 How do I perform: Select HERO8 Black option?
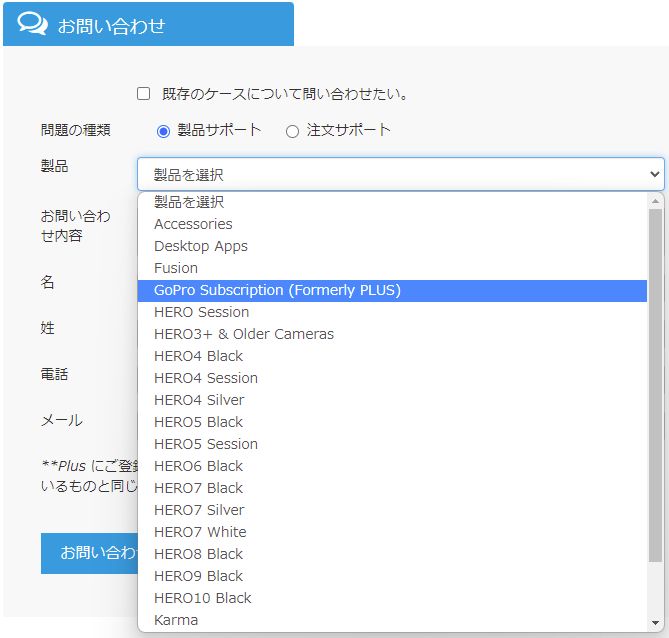coord(392,554)
